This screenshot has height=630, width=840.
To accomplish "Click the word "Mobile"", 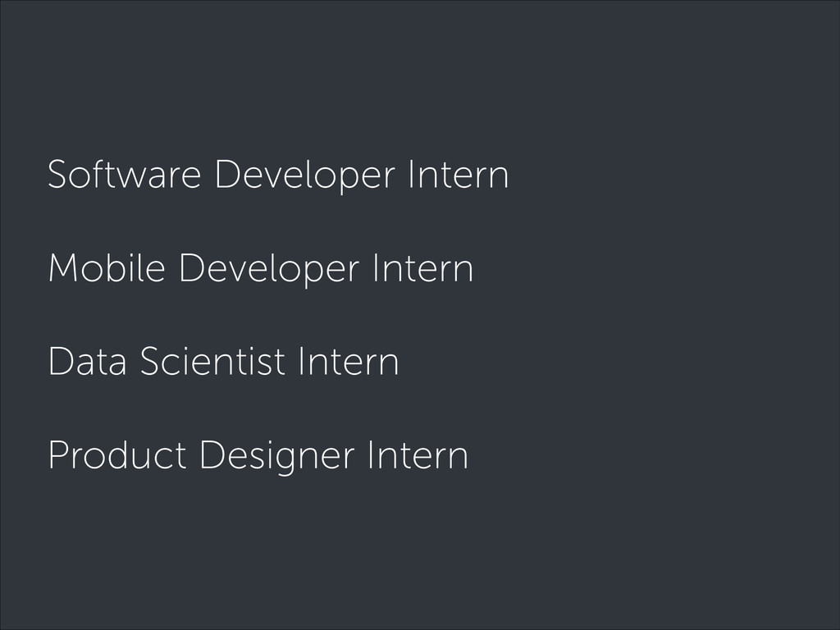I will coord(107,267).
